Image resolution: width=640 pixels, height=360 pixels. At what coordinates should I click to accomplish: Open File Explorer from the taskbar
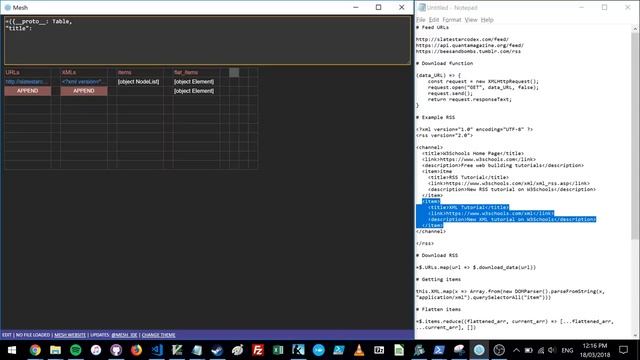coord(56,350)
